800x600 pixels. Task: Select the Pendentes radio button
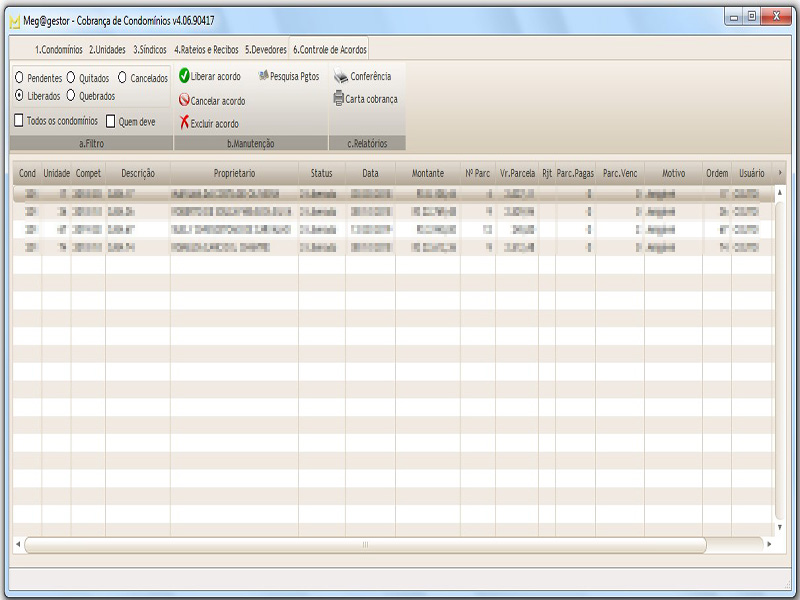(x=20, y=77)
